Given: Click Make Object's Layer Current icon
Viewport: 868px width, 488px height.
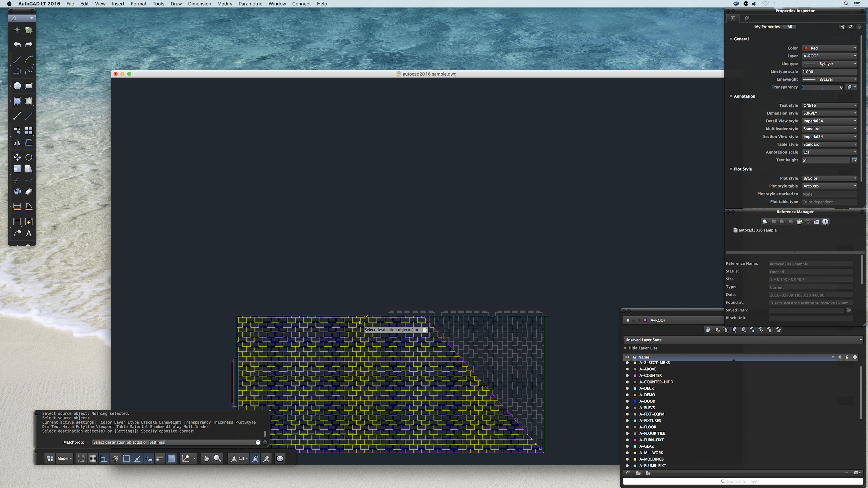Looking at the screenshot, I should tap(708, 330).
